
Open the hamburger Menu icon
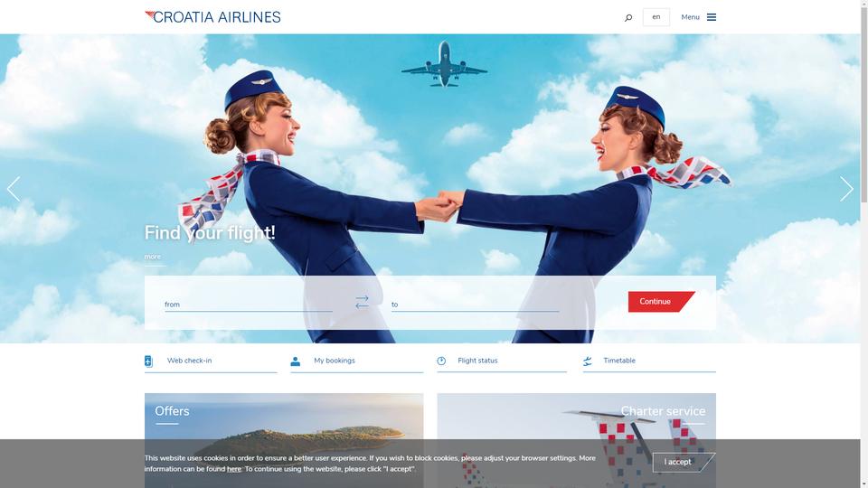coord(712,17)
